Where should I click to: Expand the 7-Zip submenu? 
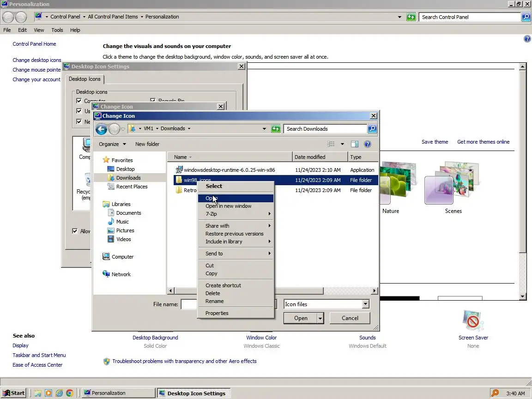click(x=236, y=214)
